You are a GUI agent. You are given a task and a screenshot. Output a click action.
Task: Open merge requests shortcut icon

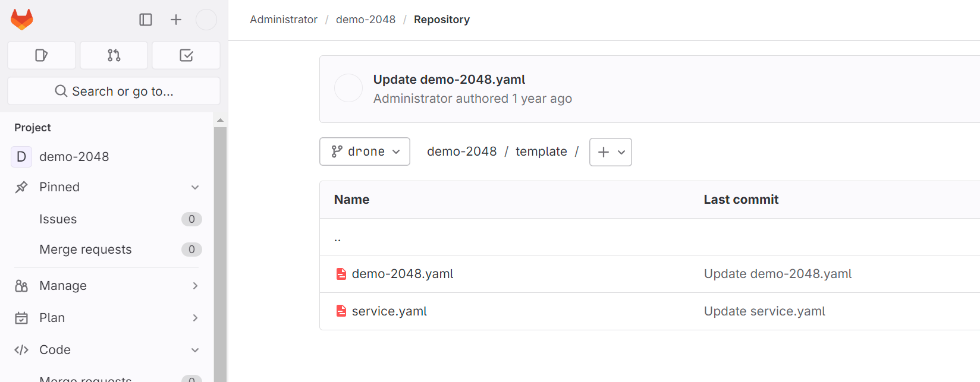click(x=114, y=55)
